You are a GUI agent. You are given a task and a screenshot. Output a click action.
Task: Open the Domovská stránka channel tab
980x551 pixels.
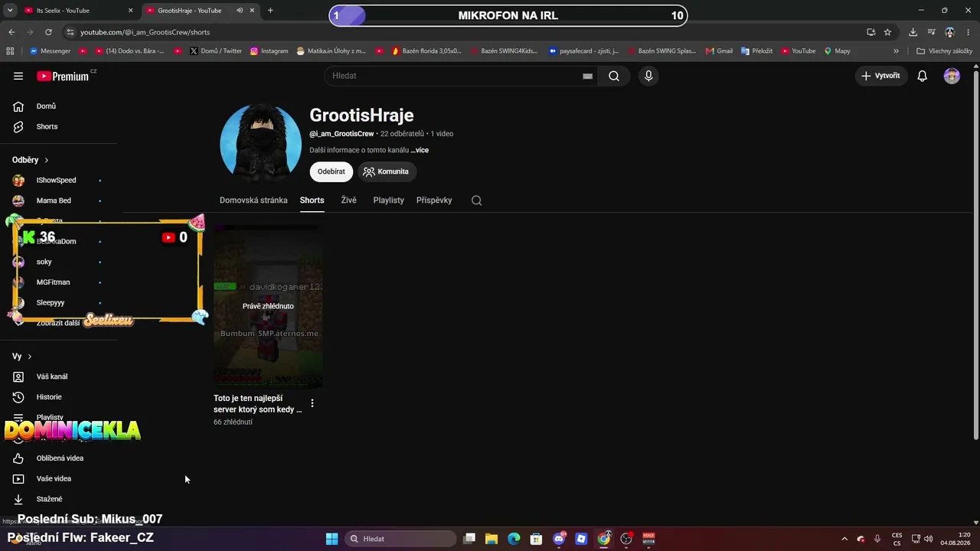253,201
